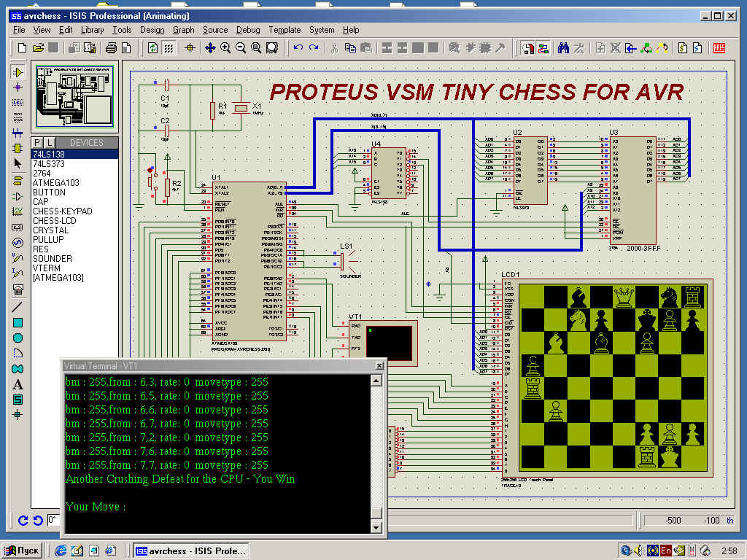Pick the circle drawing tool

pos(18,338)
